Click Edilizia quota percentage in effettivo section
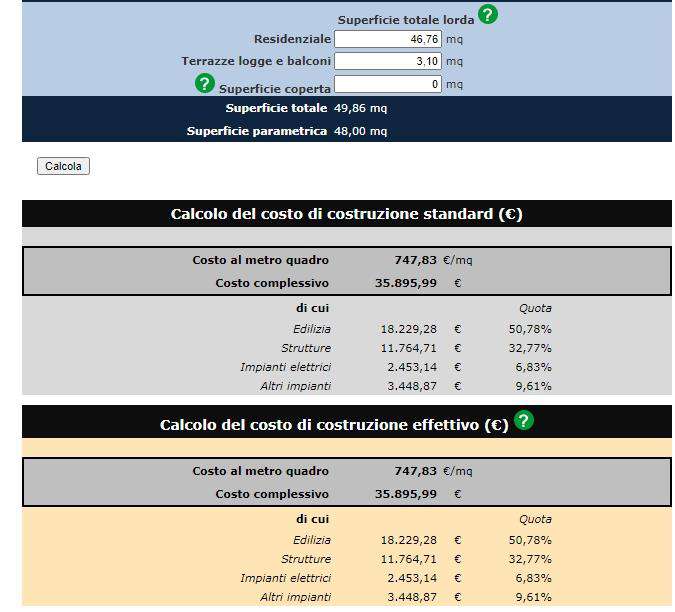The height and width of the screenshot is (612, 675). (534, 540)
